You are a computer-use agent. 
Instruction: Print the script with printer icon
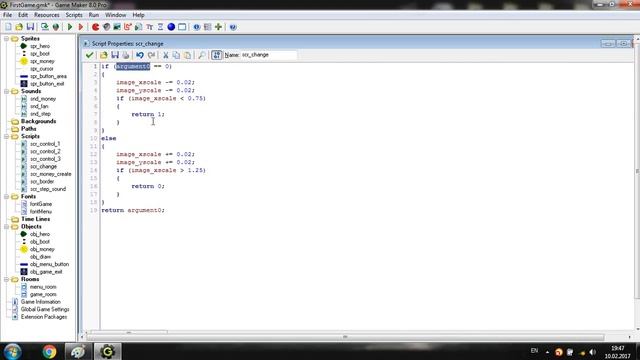(x=126, y=55)
